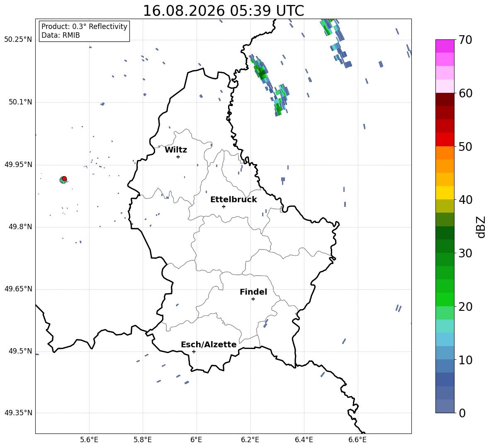
Task: Click the Esch/Alzette city label
Action: [209, 344]
